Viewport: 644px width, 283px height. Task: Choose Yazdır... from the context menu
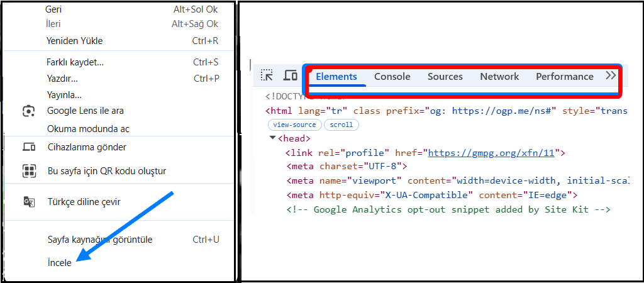(62, 79)
